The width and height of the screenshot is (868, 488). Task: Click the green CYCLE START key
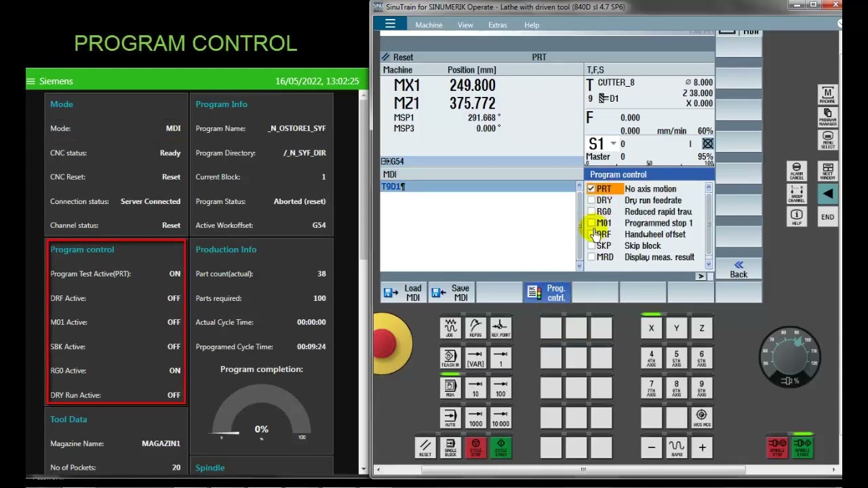pos(500,447)
